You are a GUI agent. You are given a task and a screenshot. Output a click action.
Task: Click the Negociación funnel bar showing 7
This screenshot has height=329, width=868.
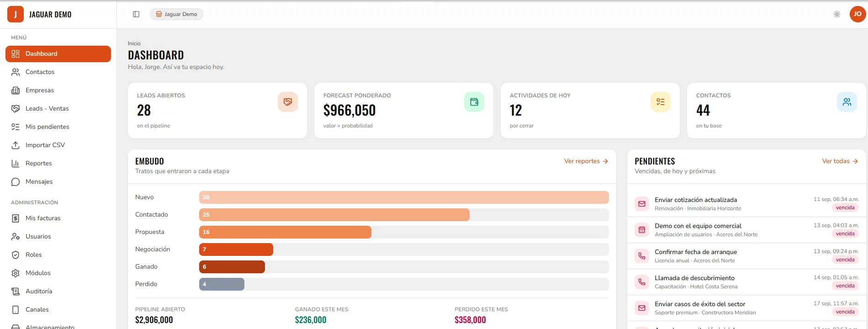[236, 249]
